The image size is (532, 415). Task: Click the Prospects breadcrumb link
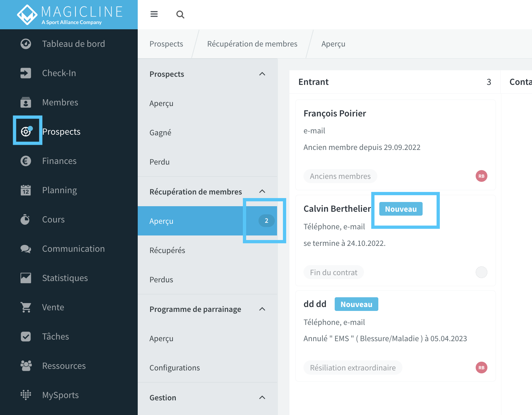(x=166, y=44)
